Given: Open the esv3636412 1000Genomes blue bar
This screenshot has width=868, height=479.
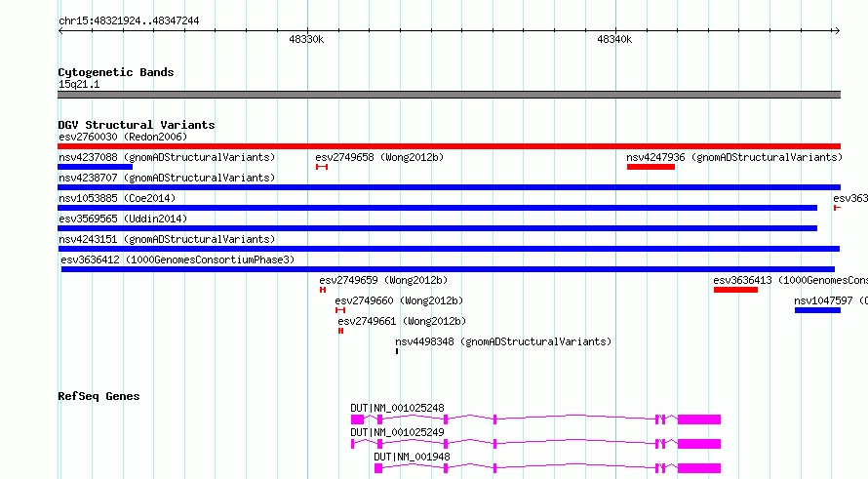Looking at the screenshot, I should coord(448,269).
